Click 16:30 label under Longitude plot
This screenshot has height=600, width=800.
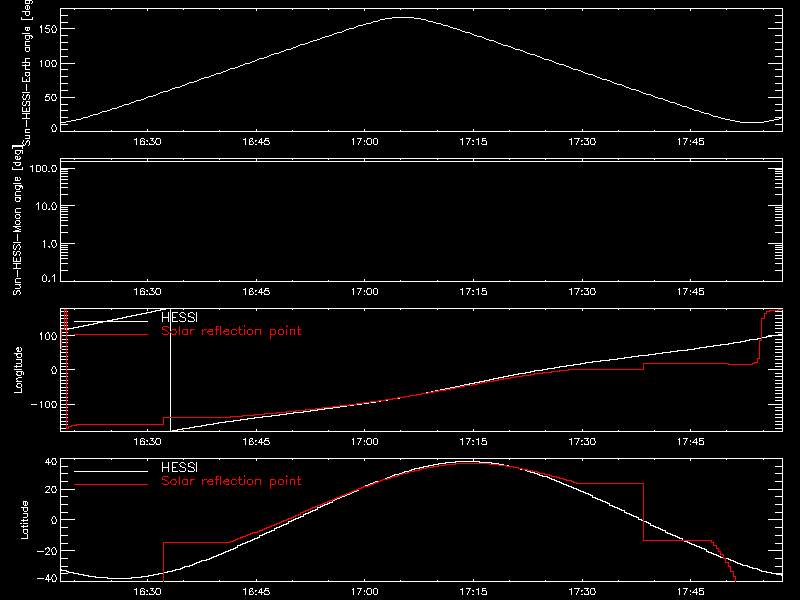tap(147, 442)
